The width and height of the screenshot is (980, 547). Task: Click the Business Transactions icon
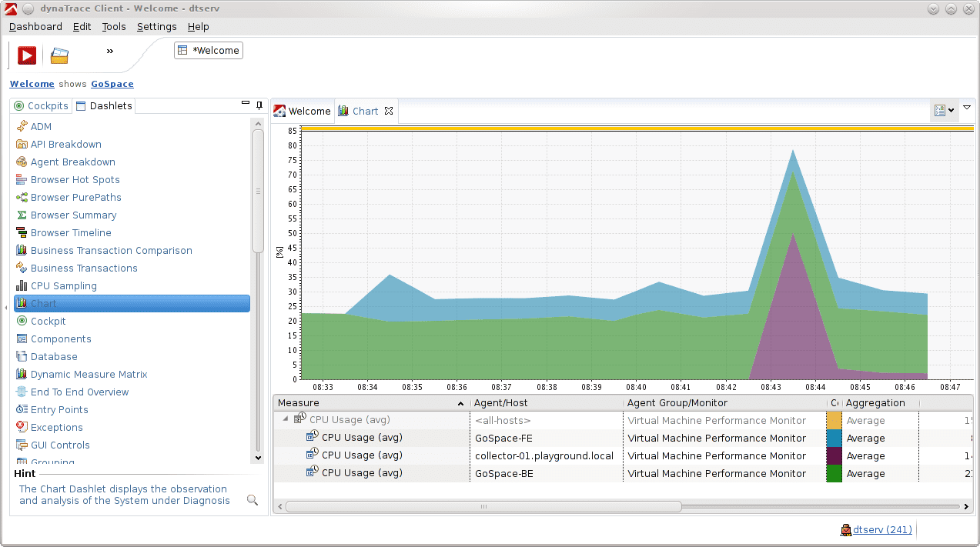(x=22, y=268)
